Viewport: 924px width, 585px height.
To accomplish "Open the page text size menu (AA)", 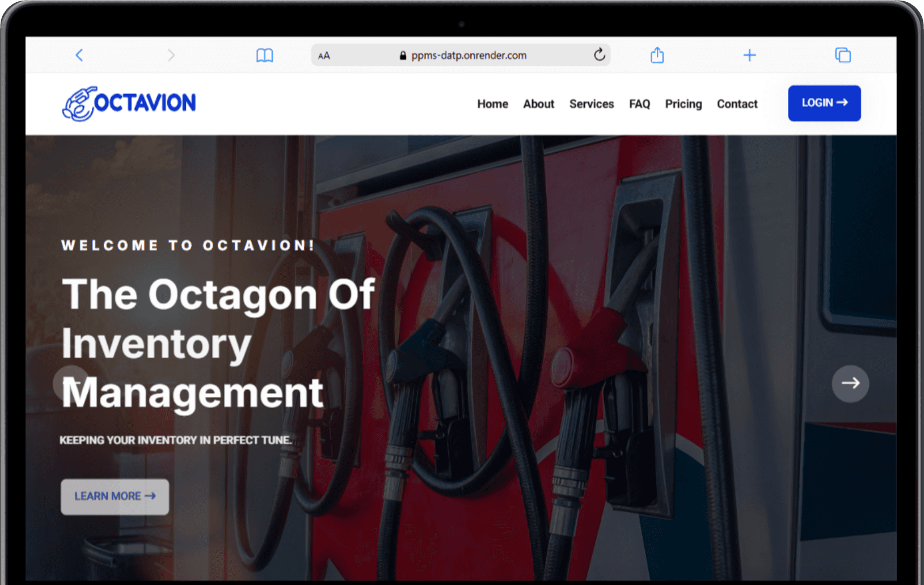I will click(x=323, y=55).
